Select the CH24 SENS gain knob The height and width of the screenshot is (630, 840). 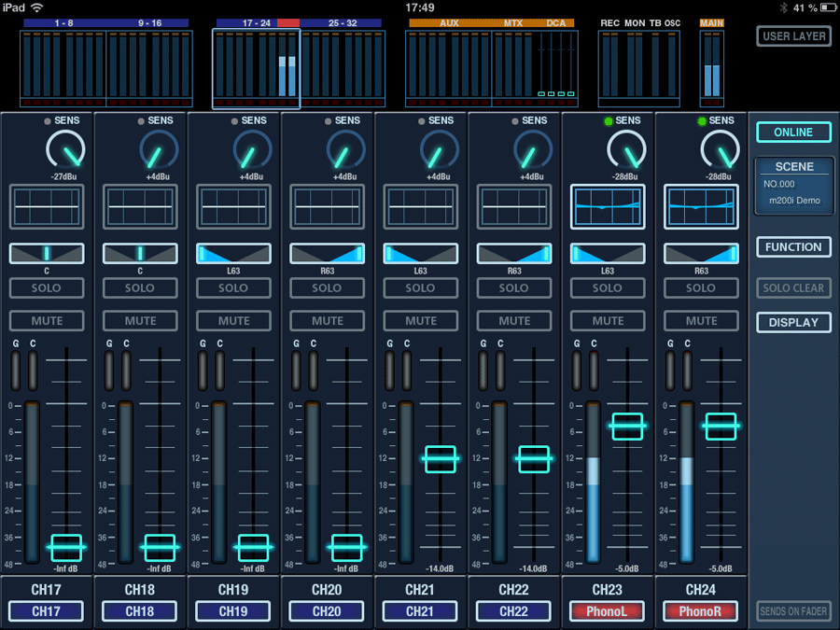coord(720,150)
